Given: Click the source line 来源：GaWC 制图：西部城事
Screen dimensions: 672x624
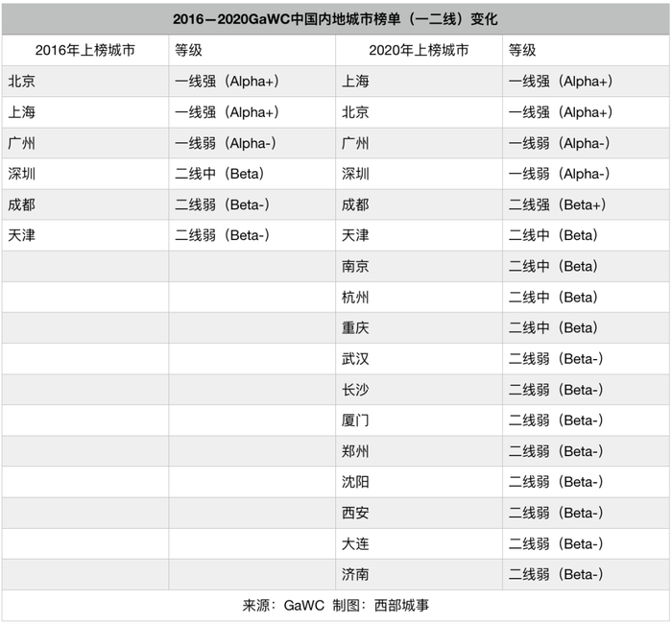Looking at the screenshot, I should [336, 605].
